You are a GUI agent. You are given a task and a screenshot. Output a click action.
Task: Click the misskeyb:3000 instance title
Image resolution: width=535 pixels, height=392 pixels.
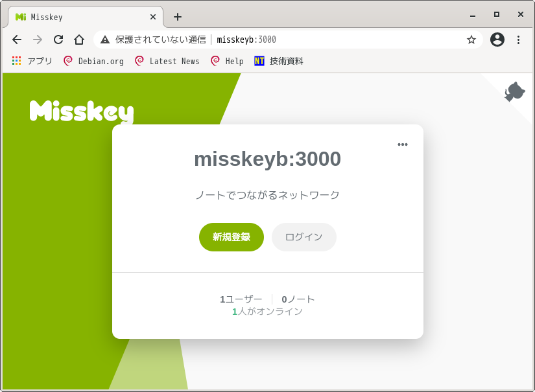coord(267,159)
